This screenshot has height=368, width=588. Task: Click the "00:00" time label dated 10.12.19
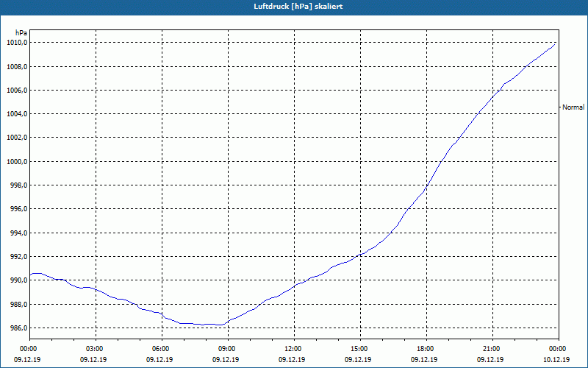(x=559, y=349)
